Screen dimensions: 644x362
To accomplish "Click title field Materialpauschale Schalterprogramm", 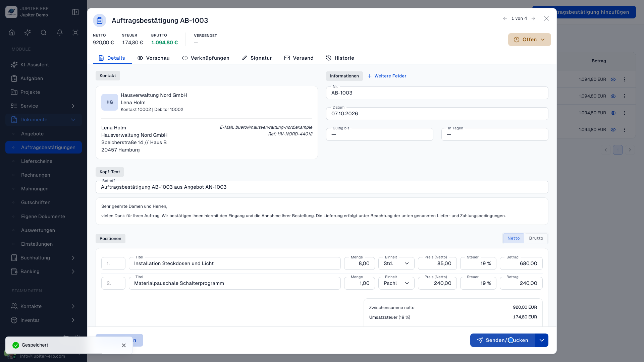I will click(234, 283).
